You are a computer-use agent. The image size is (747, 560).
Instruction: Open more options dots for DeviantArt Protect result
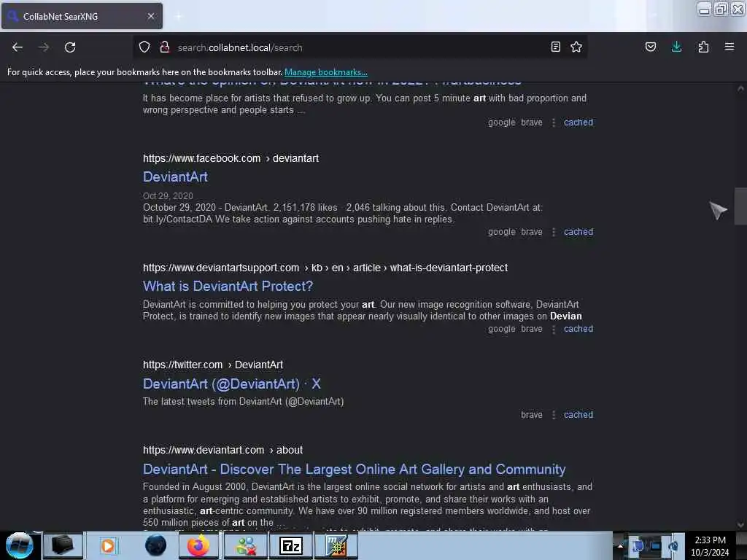(x=554, y=329)
